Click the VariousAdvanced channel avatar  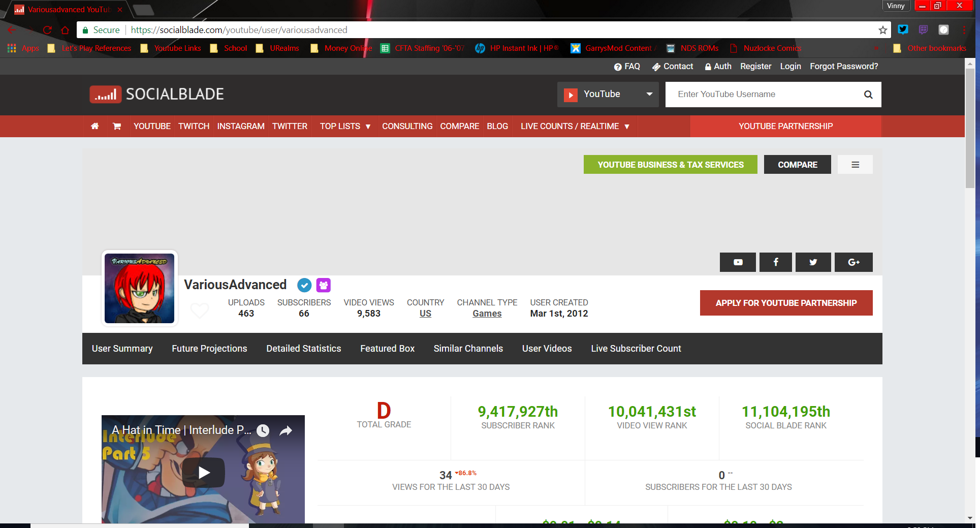(x=139, y=288)
